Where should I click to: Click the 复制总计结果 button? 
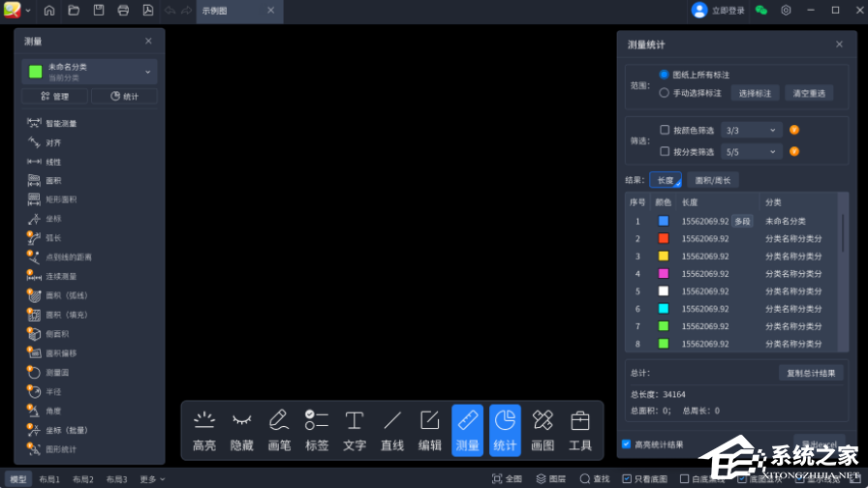(811, 373)
